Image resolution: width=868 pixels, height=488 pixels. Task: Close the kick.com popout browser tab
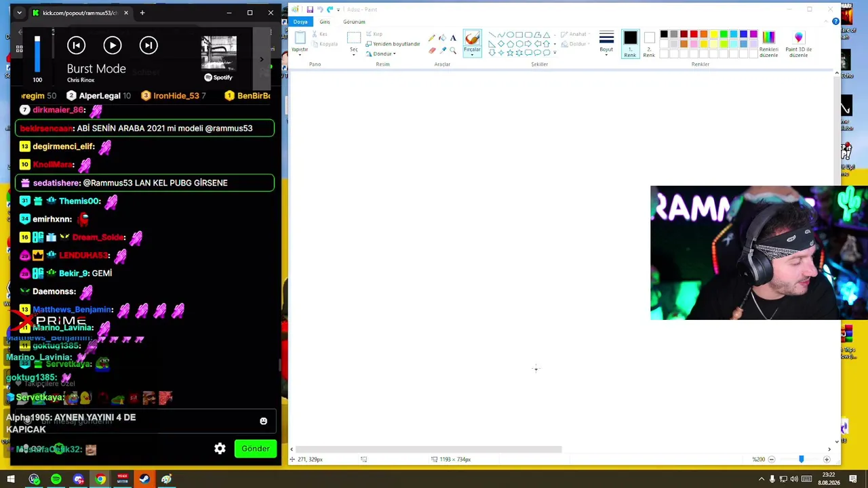click(x=125, y=13)
